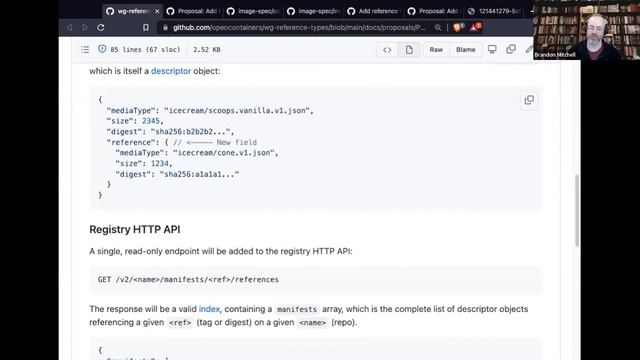Viewport: 640px width, 360px height.
Task: Click the github.com address bar
Action: 298,27
